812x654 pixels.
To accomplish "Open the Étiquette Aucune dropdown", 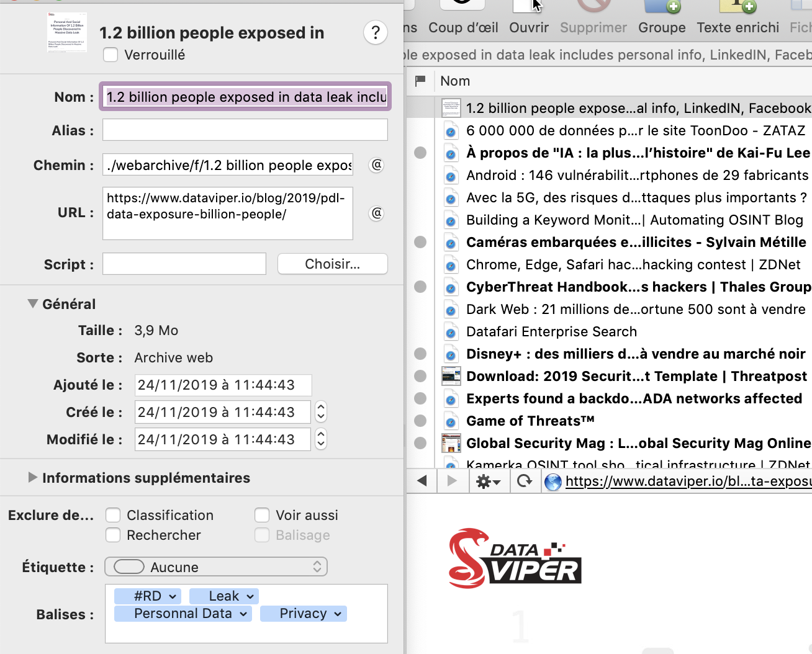I will (x=216, y=567).
